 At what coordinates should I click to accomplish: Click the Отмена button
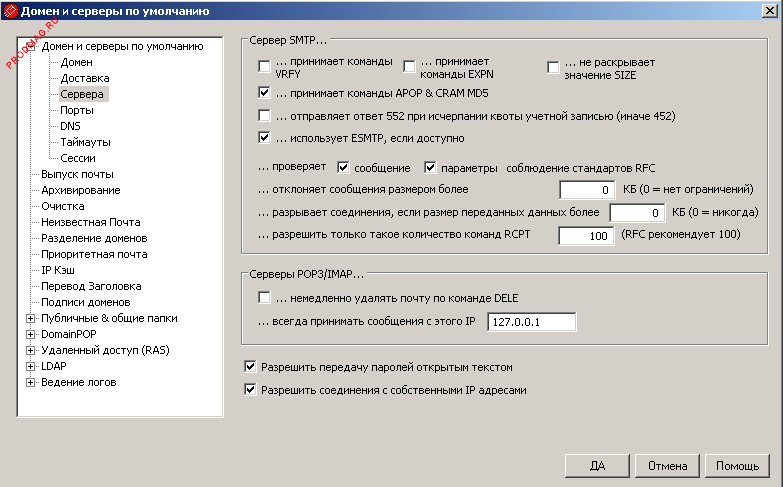[x=667, y=466]
